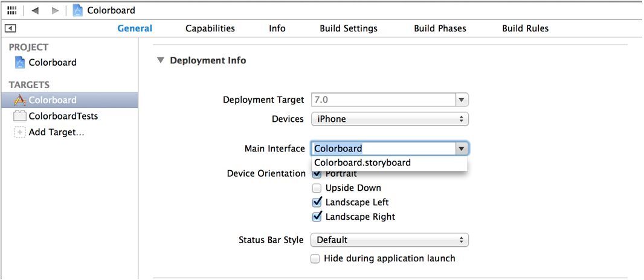Open the Status Bar Style Default popup

pos(389,240)
